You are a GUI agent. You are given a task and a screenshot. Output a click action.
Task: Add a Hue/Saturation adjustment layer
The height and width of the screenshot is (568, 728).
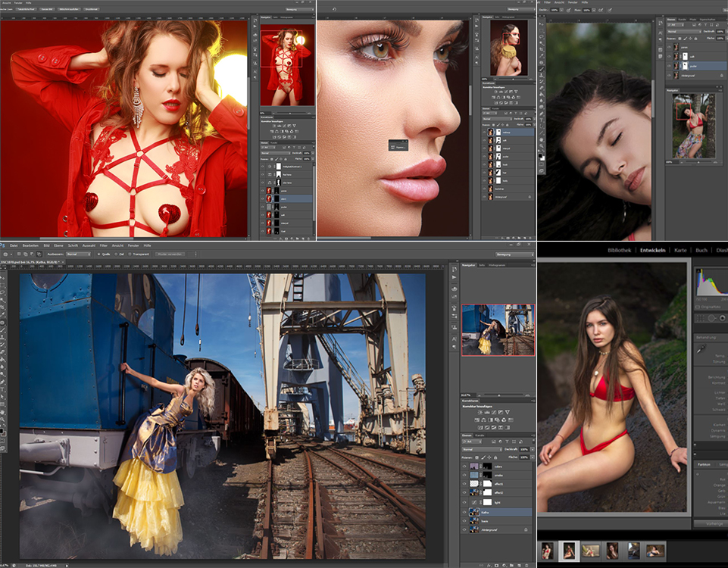[476, 420]
